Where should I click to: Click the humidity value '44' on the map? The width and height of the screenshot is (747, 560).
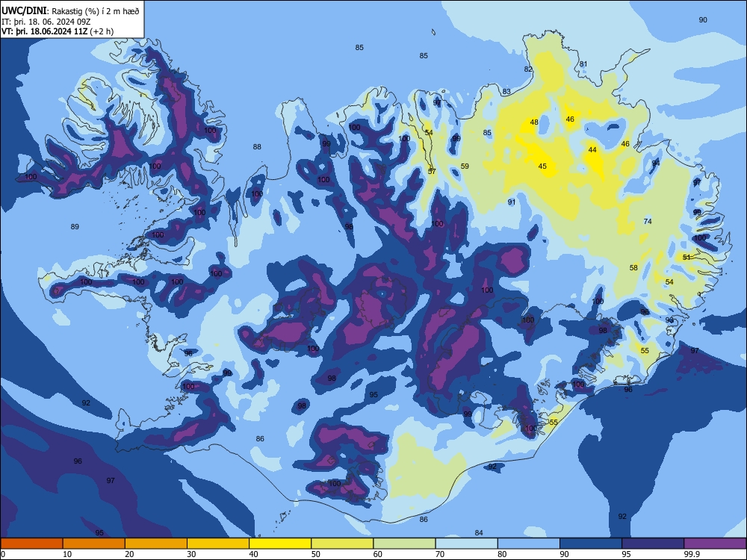592,149
